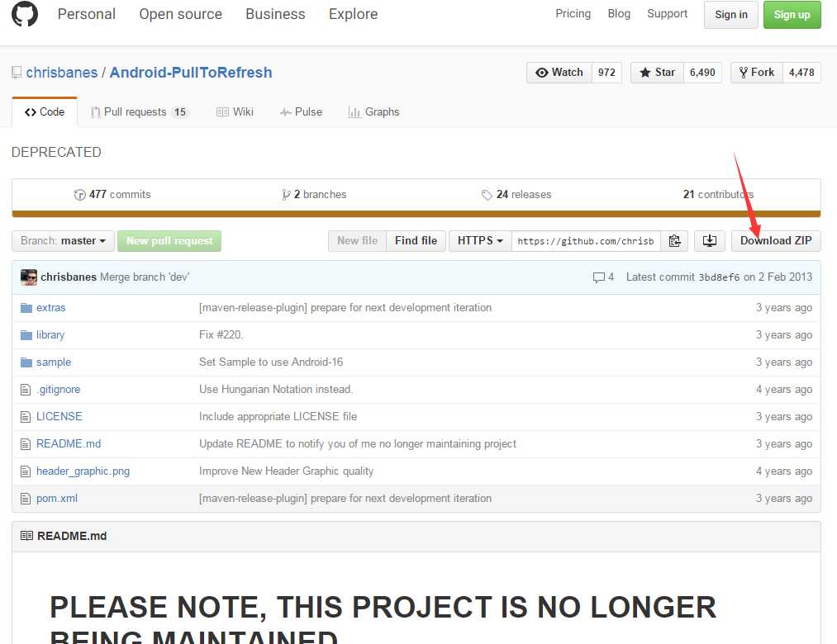Open the Graphs tab
This screenshot has height=644, width=837.
[x=373, y=112]
